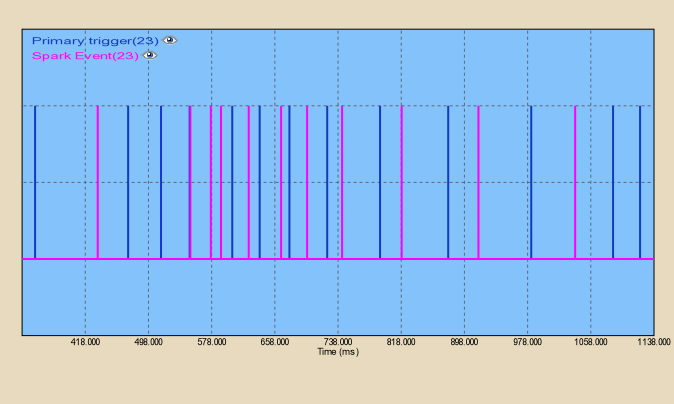
Task: Toggle visibility eye for Primary trigger trace
Action: [170, 40]
